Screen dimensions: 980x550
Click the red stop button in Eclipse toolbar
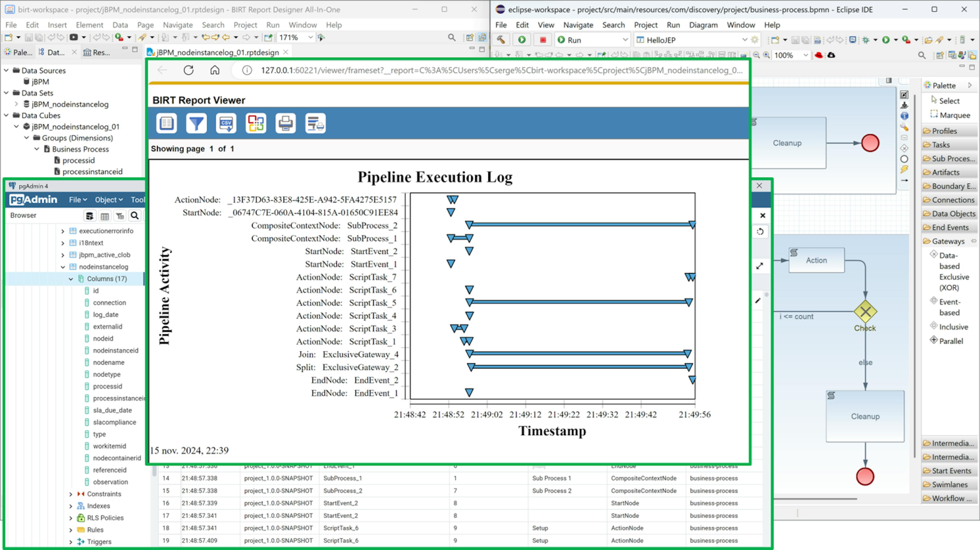point(543,40)
